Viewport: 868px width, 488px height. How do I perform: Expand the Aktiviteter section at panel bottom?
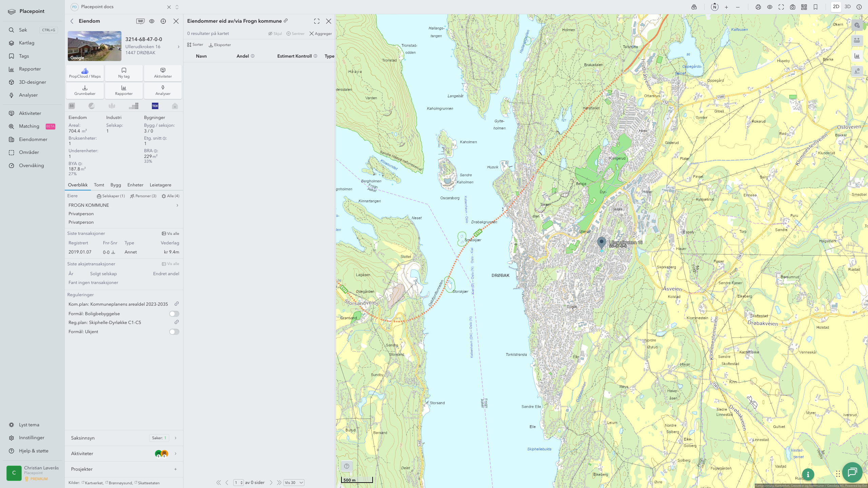(124, 453)
